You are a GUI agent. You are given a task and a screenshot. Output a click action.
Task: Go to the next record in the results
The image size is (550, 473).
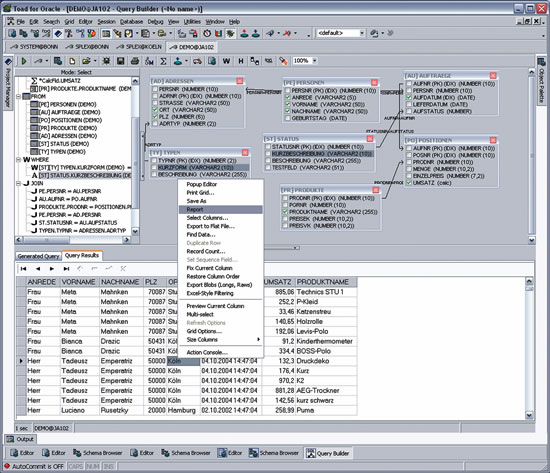(x=52, y=269)
